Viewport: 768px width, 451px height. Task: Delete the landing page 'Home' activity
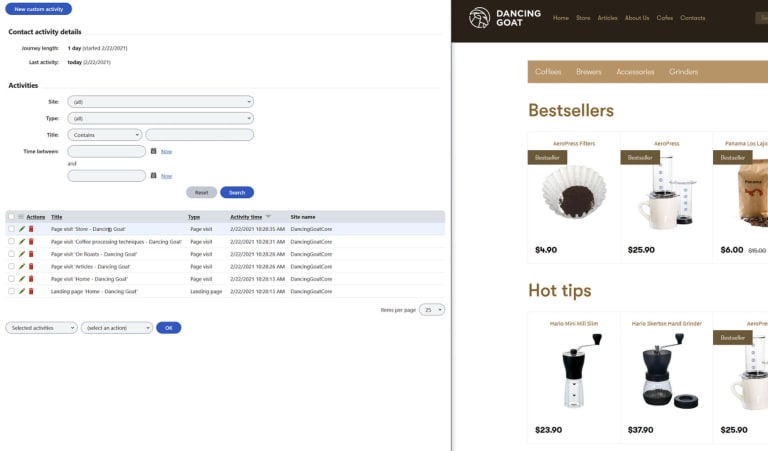coord(31,291)
